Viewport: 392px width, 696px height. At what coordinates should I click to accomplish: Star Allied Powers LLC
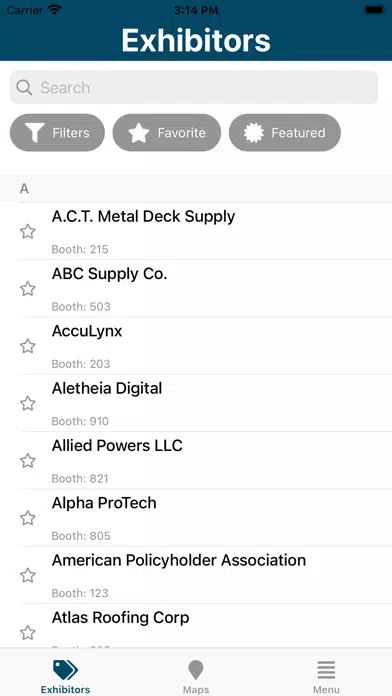pos(28,461)
